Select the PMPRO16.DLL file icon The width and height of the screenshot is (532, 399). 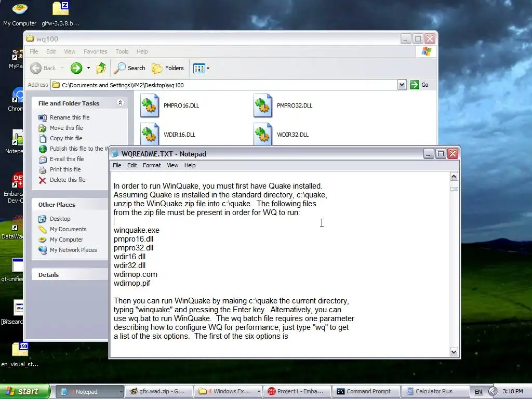[150, 105]
